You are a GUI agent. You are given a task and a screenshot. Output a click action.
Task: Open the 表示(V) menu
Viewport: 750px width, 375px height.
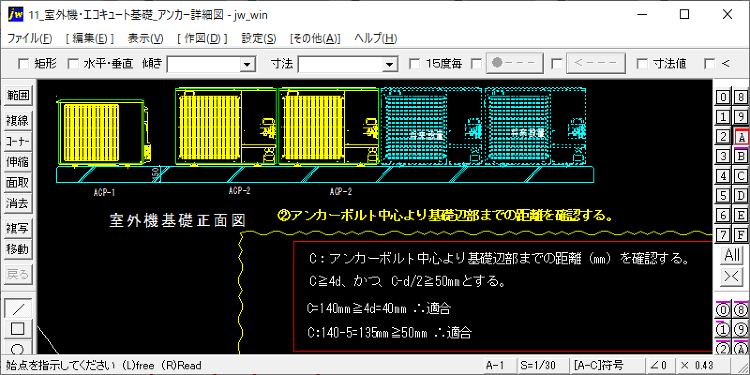145,38
